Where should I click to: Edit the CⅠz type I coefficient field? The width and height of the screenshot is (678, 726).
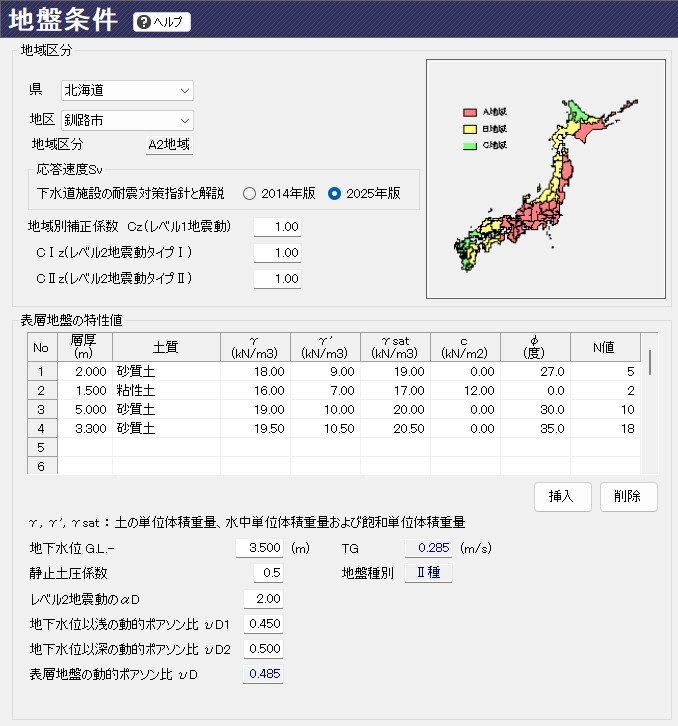[x=277, y=253]
